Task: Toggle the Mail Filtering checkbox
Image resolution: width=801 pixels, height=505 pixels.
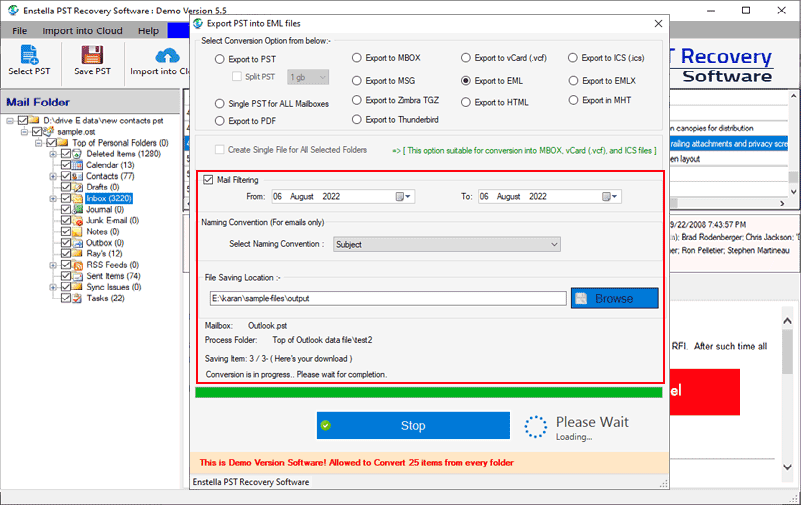Action: coord(208,180)
